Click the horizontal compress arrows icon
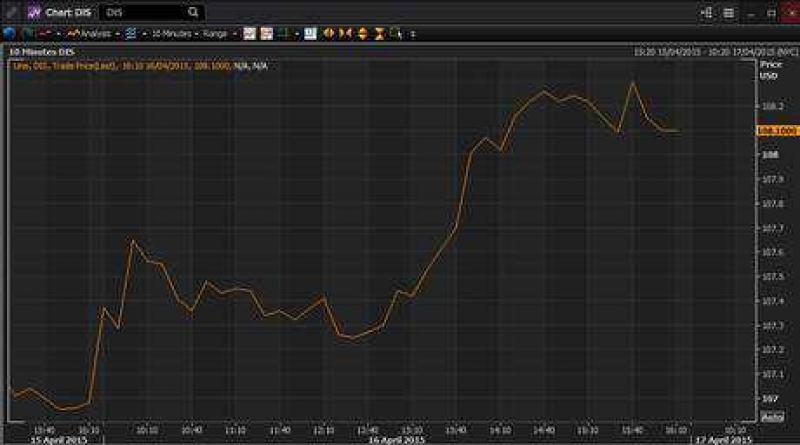Image resolution: width=800 pixels, height=445 pixels. coord(346,33)
